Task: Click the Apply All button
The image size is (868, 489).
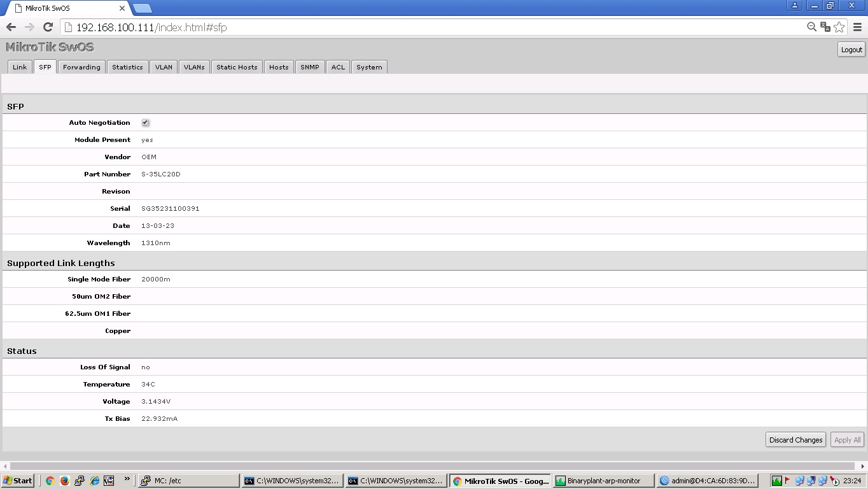Action: (847, 440)
